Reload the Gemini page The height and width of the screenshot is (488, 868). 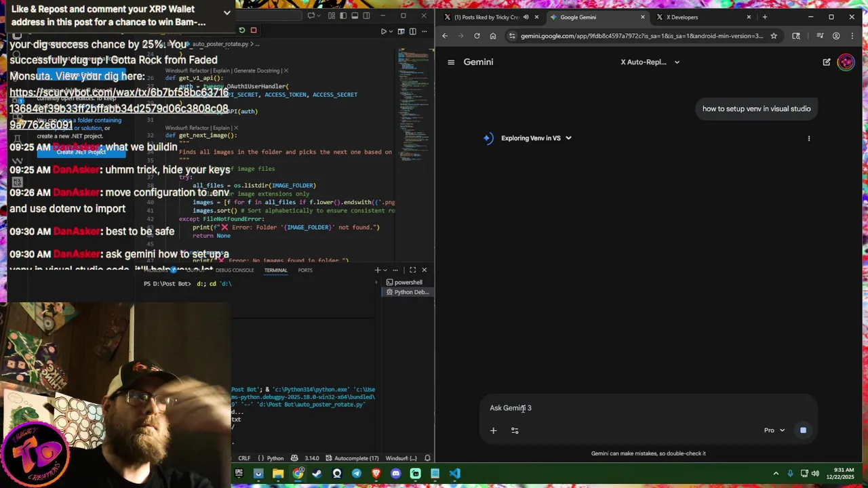(x=477, y=36)
